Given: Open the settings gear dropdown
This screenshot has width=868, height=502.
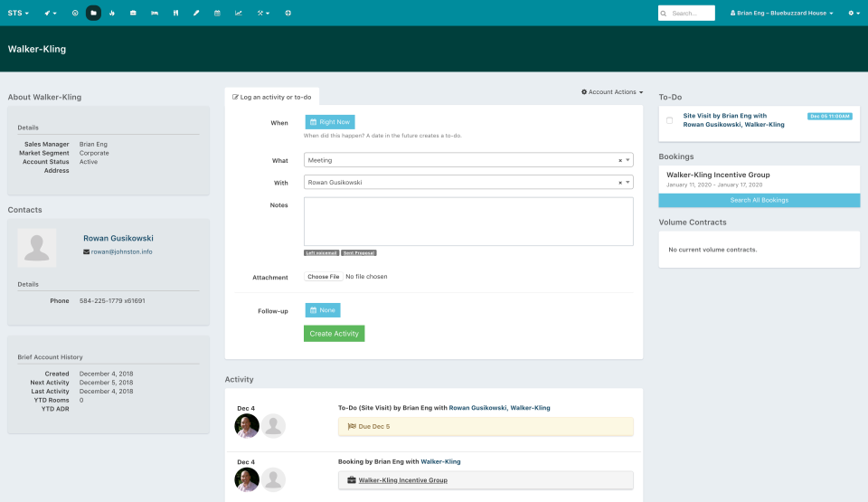Looking at the screenshot, I should coord(854,13).
